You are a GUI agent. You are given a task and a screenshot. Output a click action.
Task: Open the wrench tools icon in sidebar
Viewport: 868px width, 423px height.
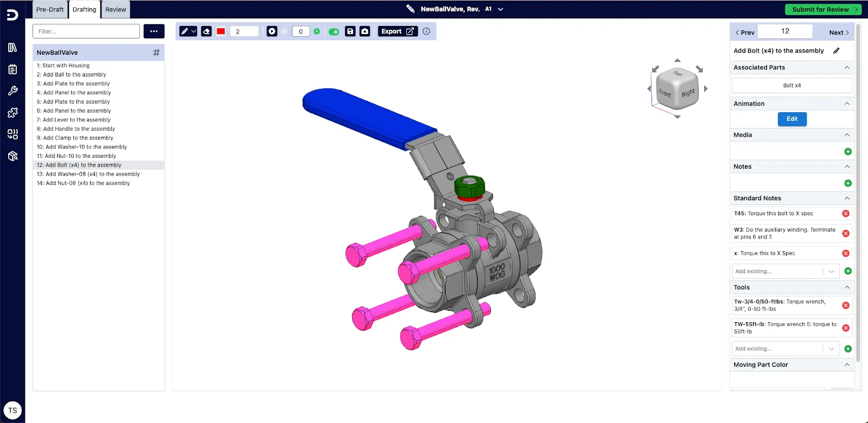coord(12,91)
